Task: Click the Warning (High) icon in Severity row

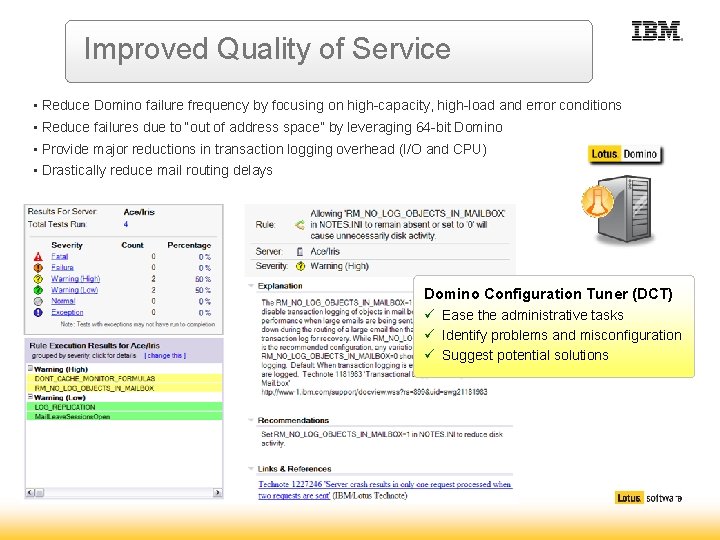Action: tap(300, 266)
